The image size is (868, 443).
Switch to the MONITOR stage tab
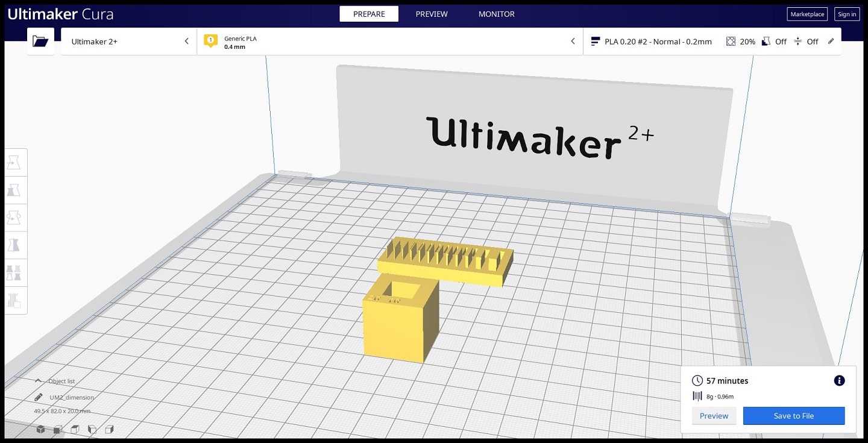point(497,14)
